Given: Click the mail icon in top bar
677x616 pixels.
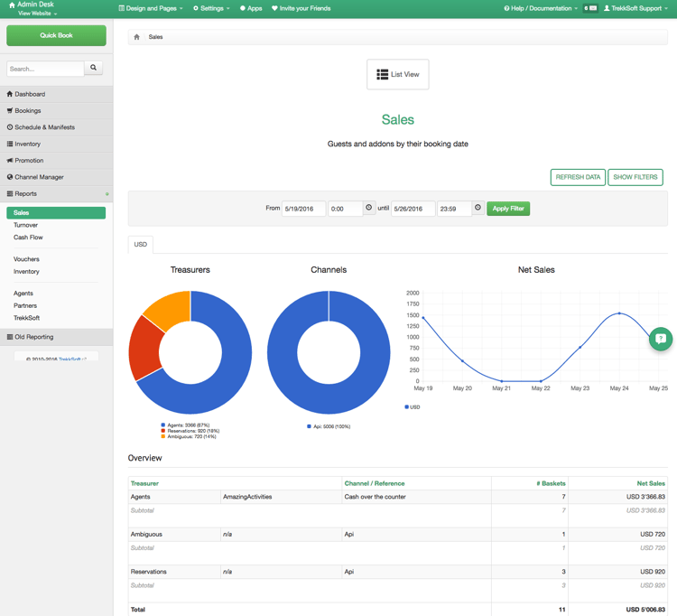Looking at the screenshot, I should pos(590,8).
